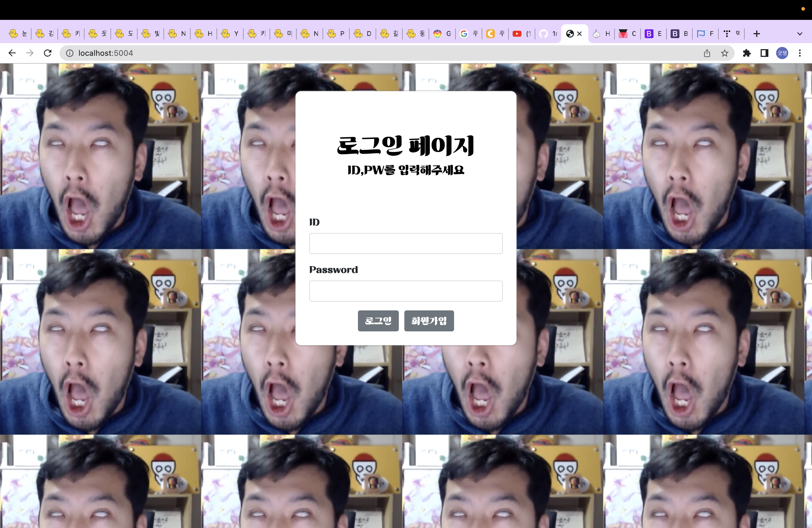Viewport: 812px width, 528px height.
Task: Open a new tab with plus button
Action: coord(757,33)
